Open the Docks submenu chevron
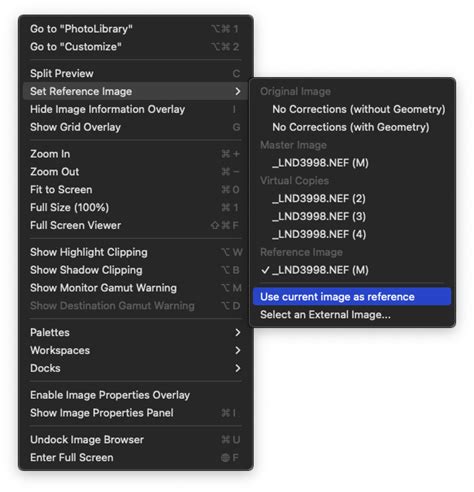This screenshot has height=492, width=474. (237, 368)
